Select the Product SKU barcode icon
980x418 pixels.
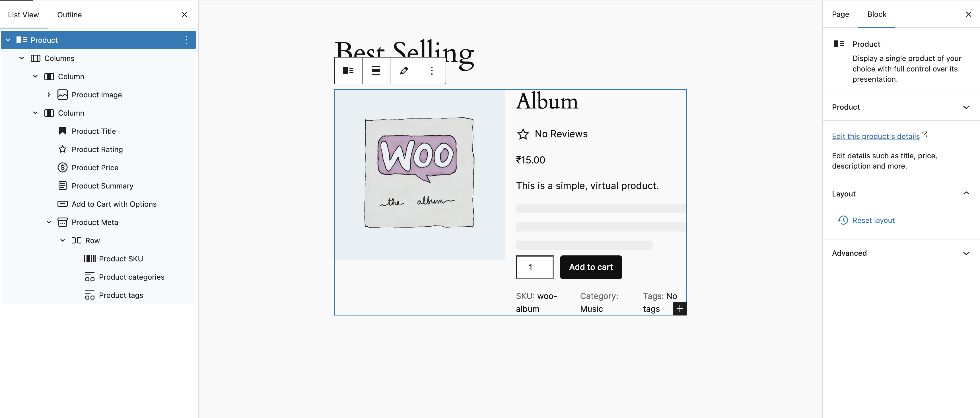(90, 259)
